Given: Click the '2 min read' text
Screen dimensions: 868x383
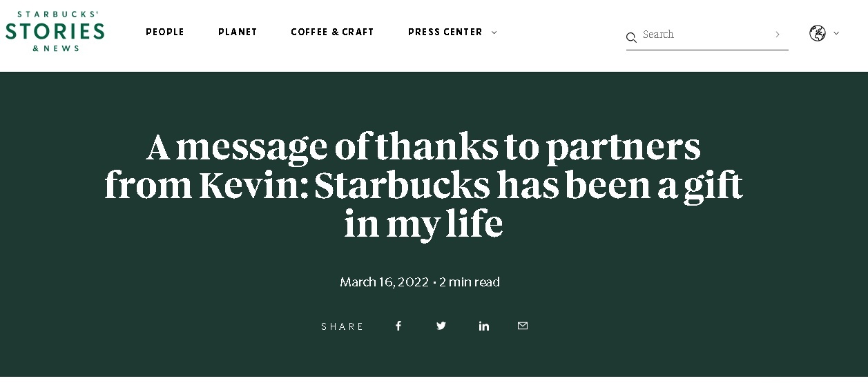Looking at the screenshot, I should pos(470,282).
